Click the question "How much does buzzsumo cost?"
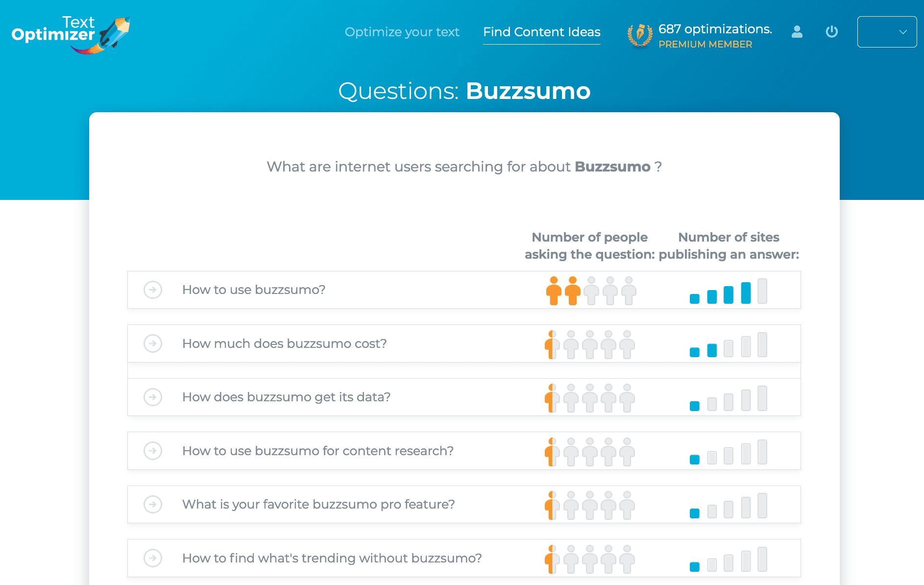The height and width of the screenshot is (585, 924). click(284, 343)
